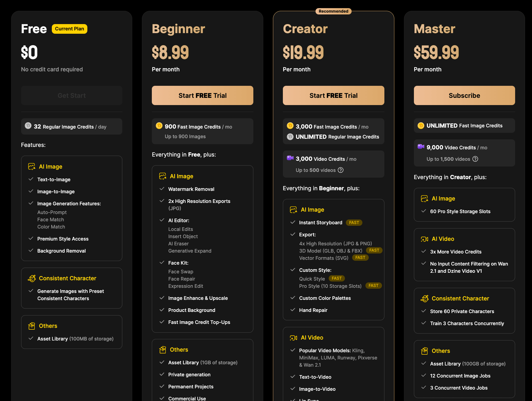
Task: Click the FAST badge next to Instant Storyboard
Action: click(354, 222)
